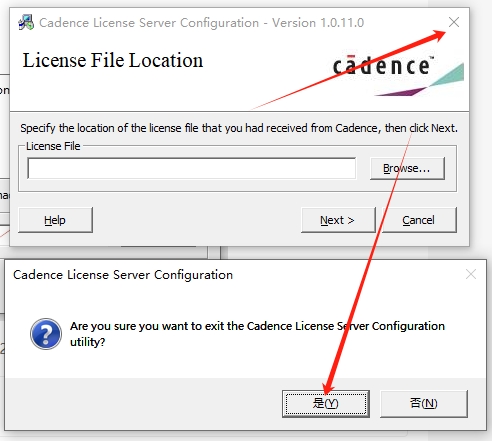The image size is (492, 441).
Task: Click the "Are you sure you want to exit" message text
Action: [257, 334]
